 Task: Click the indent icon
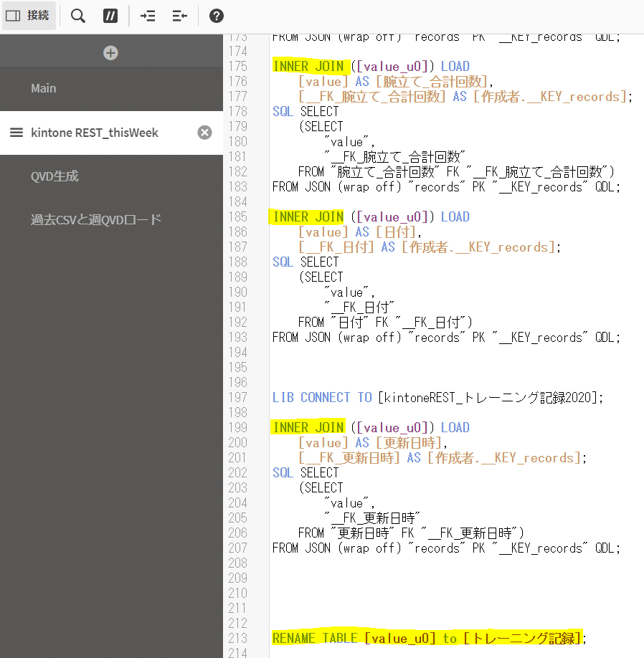[x=148, y=16]
